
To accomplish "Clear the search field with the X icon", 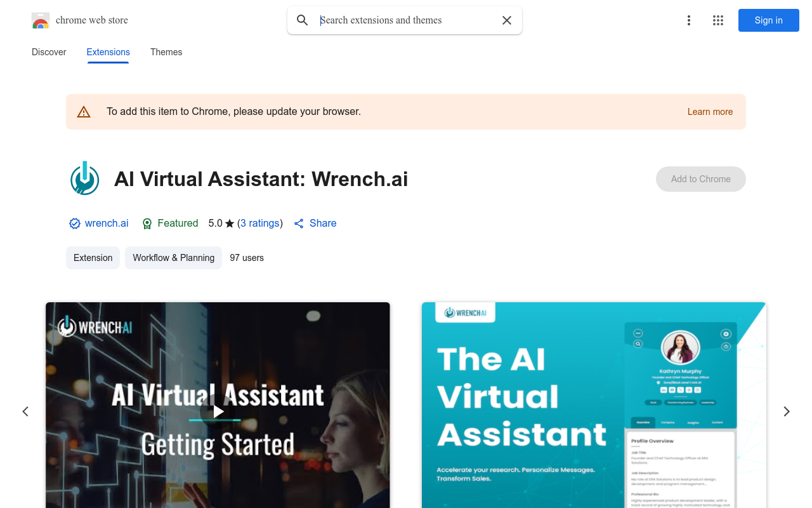I will pos(507,20).
